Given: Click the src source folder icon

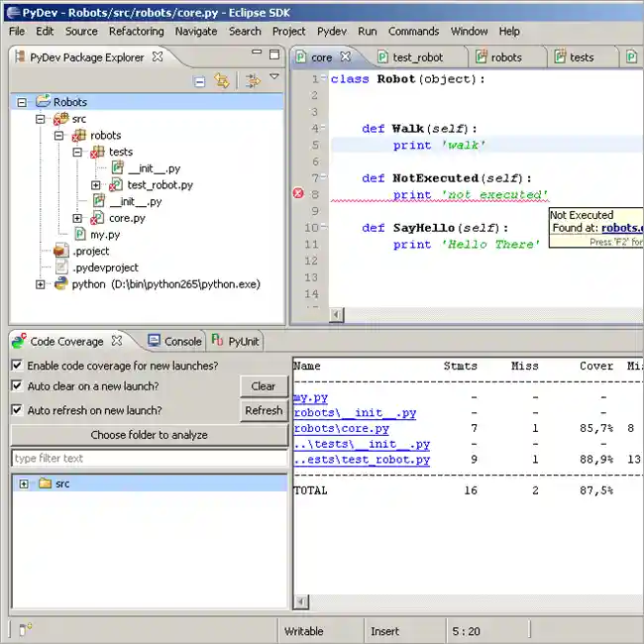Looking at the screenshot, I should [x=61, y=119].
